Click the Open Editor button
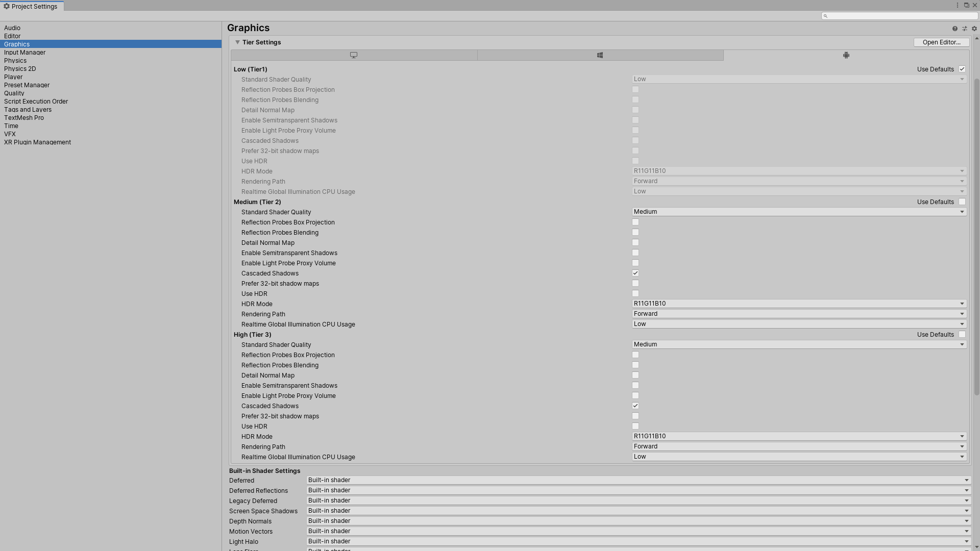Viewport: 980px width, 551px height. click(x=941, y=42)
